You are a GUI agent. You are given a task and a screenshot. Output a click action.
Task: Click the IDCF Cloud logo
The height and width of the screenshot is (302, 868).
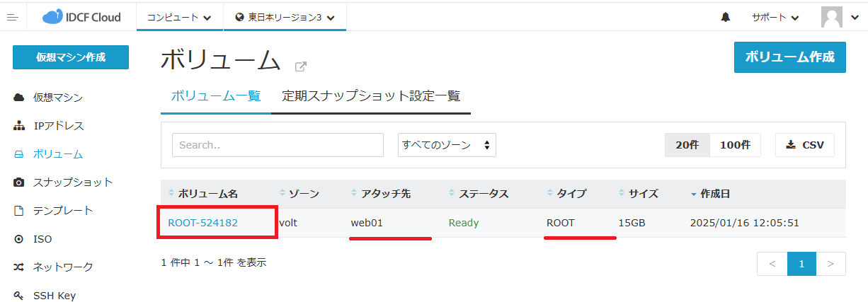(x=81, y=17)
